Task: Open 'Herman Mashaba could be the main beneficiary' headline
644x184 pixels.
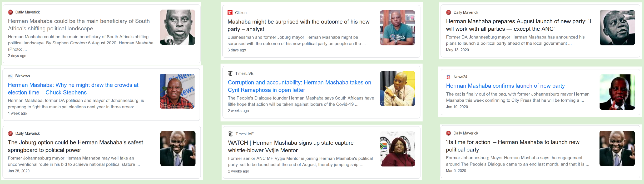Action: point(79,25)
